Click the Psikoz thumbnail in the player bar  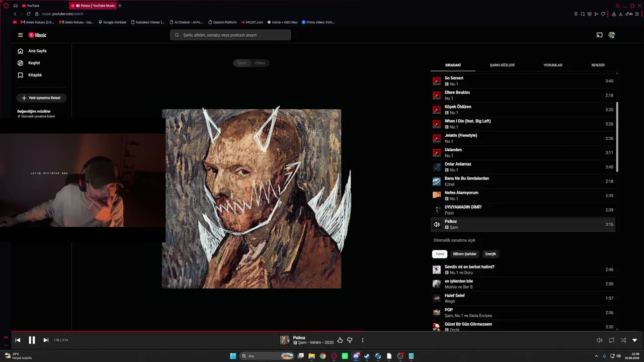[285, 340]
